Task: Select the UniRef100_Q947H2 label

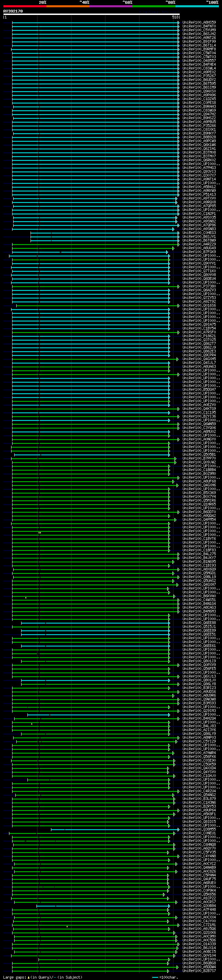Action: (199, 114)
